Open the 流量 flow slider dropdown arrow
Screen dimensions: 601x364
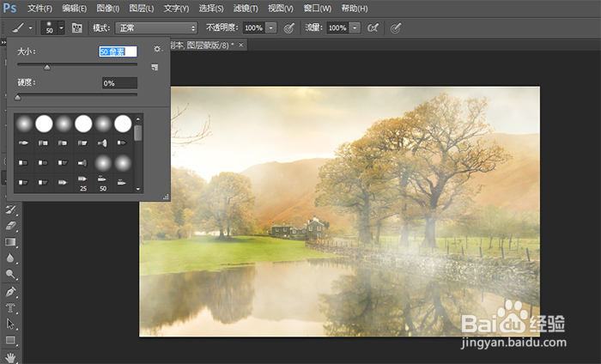355,27
